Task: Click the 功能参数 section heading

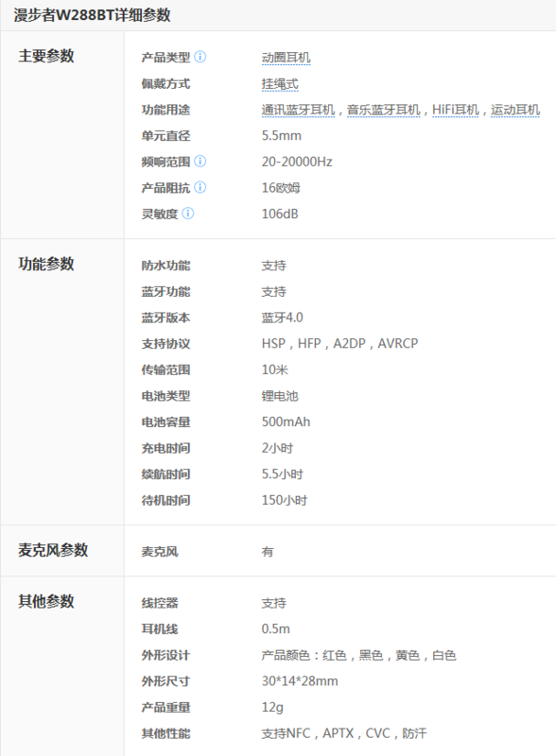Action: (x=46, y=264)
